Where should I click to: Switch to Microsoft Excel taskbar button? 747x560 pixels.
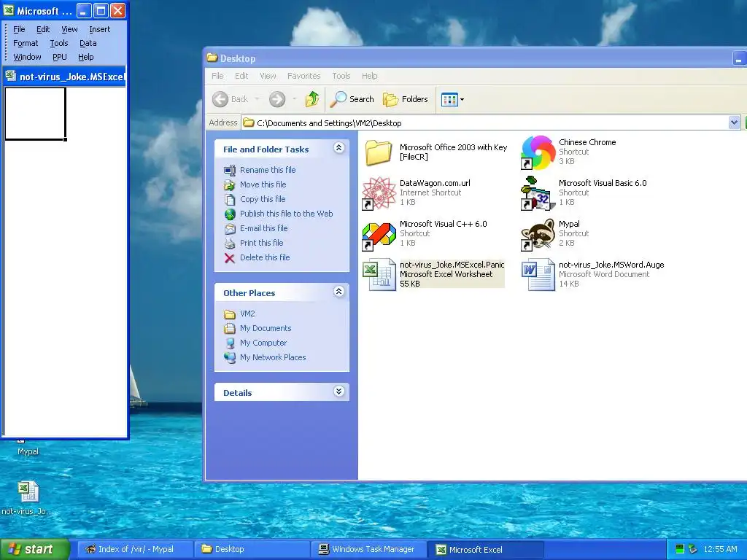[x=486, y=549]
